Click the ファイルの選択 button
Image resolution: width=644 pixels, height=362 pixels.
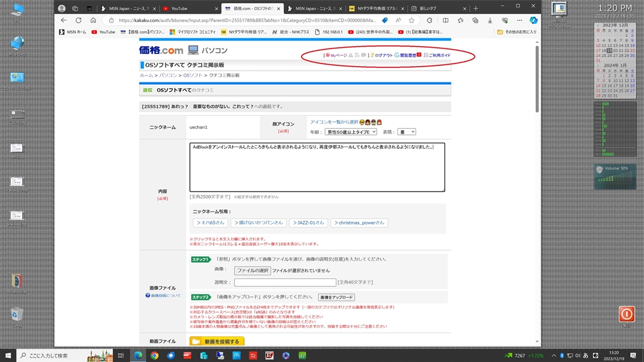click(x=252, y=270)
